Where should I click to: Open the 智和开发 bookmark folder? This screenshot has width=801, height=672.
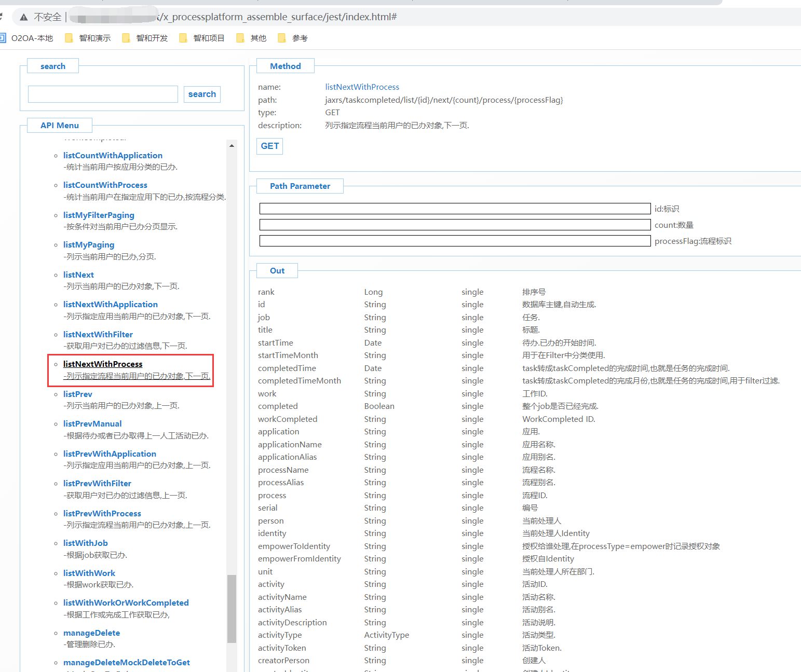(x=145, y=38)
